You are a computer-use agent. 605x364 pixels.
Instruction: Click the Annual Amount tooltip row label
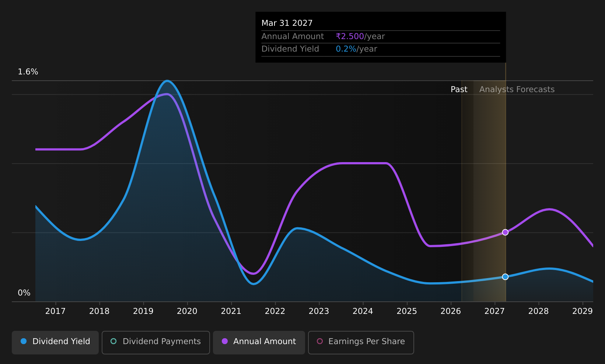pos(293,36)
